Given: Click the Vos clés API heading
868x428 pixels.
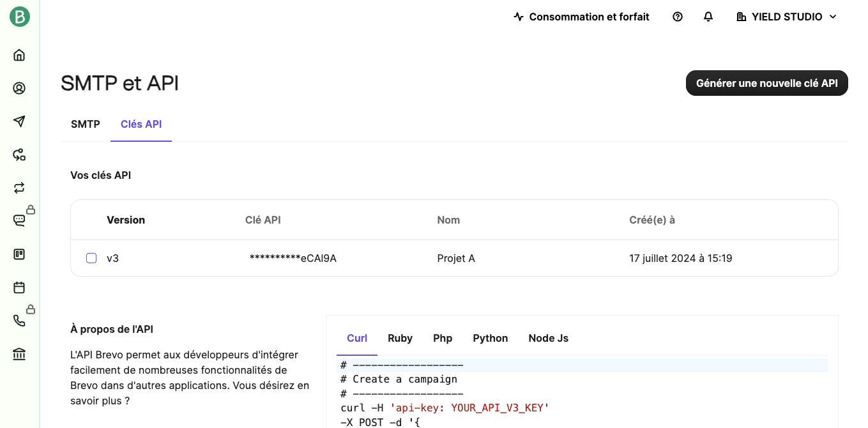Looking at the screenshot, I should click(x=101, y=175).
